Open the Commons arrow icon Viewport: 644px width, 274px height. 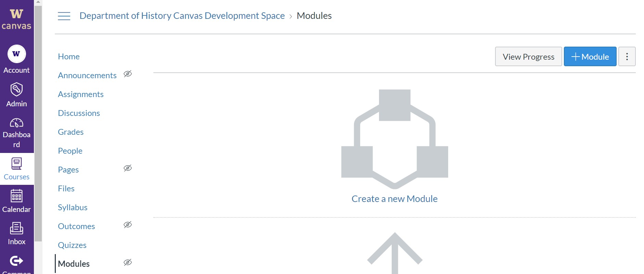(16, 261)
